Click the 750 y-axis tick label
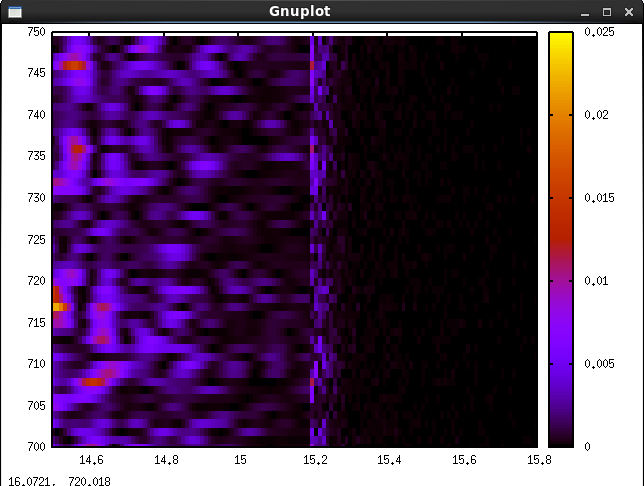 pos(36,33)
